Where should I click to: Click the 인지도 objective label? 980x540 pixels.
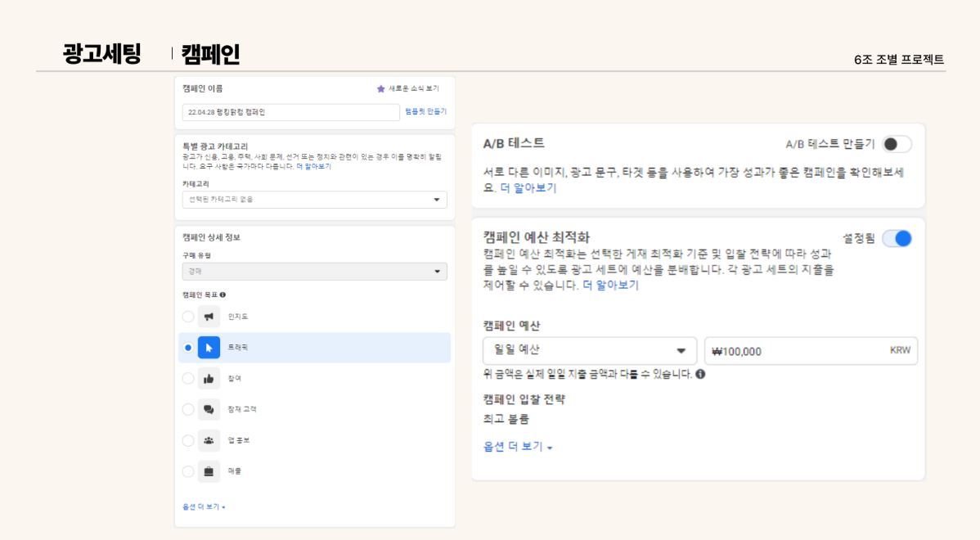tap(237, 317)
